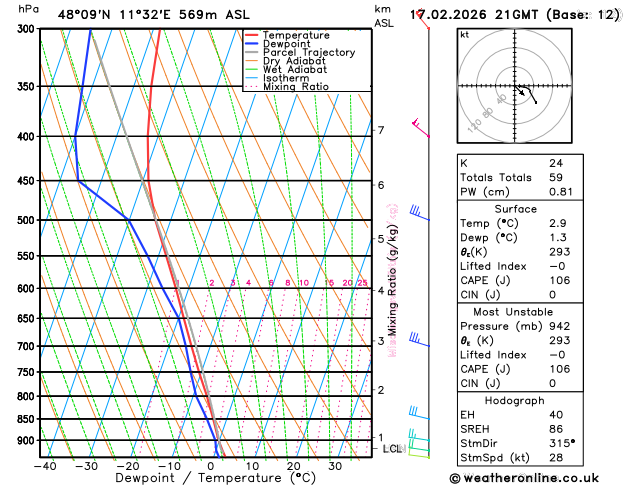The image size is (629, 486).
Task: Click the Totals Totals index row
Action: [x=520, y=177]
